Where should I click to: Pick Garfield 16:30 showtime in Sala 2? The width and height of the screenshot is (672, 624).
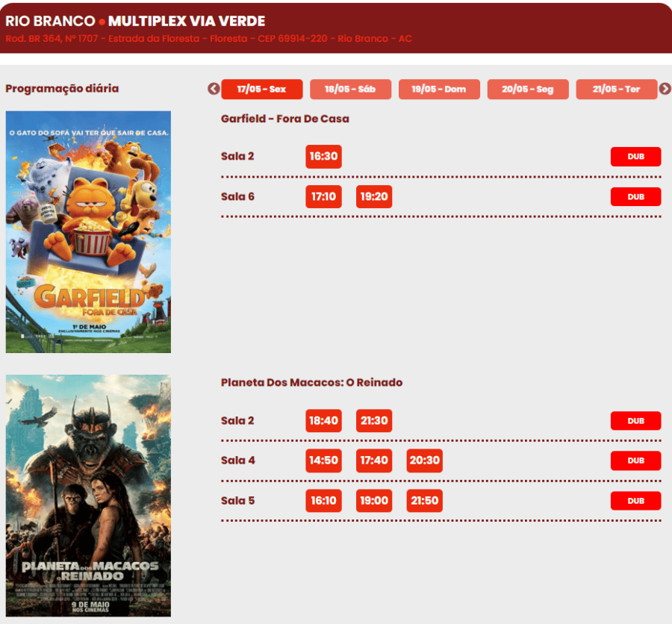point(323,157)
